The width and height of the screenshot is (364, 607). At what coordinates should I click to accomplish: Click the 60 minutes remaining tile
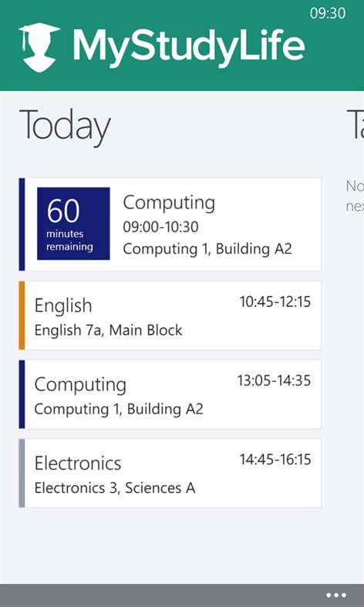[x=73, y=224]
